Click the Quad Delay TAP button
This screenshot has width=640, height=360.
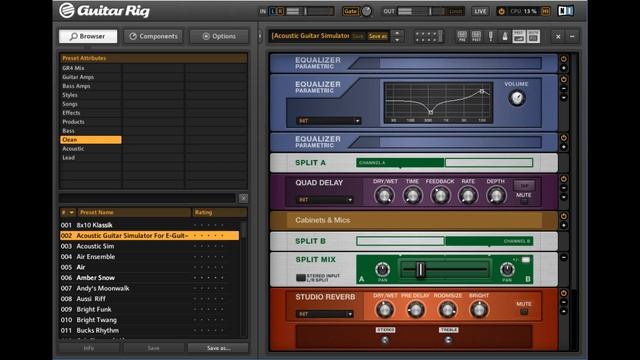524,185
